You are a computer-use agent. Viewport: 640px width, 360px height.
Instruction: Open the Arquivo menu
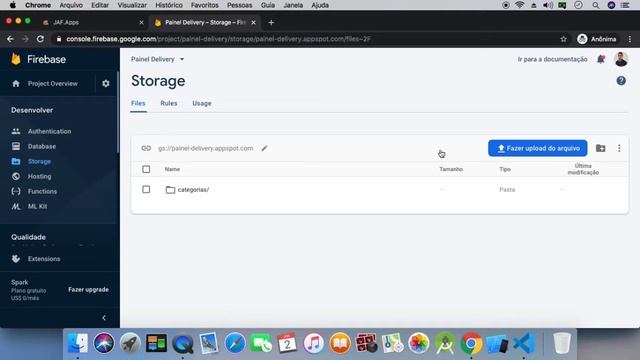click(x=71, y=5)
